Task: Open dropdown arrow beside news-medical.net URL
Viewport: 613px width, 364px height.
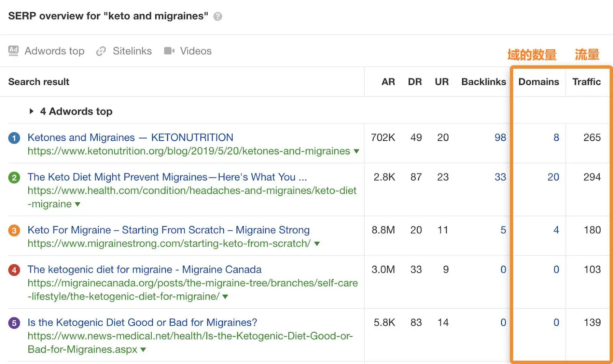Action: (x=143, y=350)
